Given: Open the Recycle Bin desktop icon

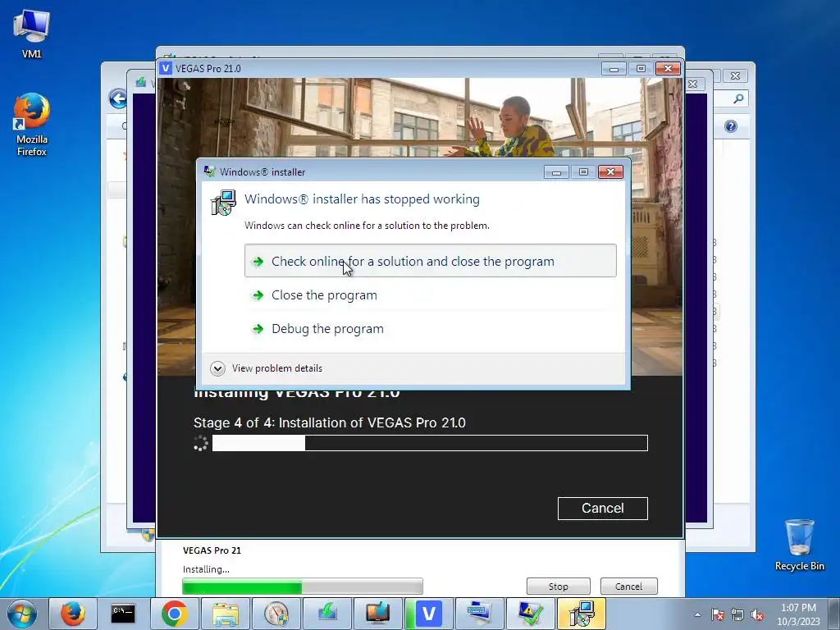Looking at the screenshot, I should coord(799,545).
